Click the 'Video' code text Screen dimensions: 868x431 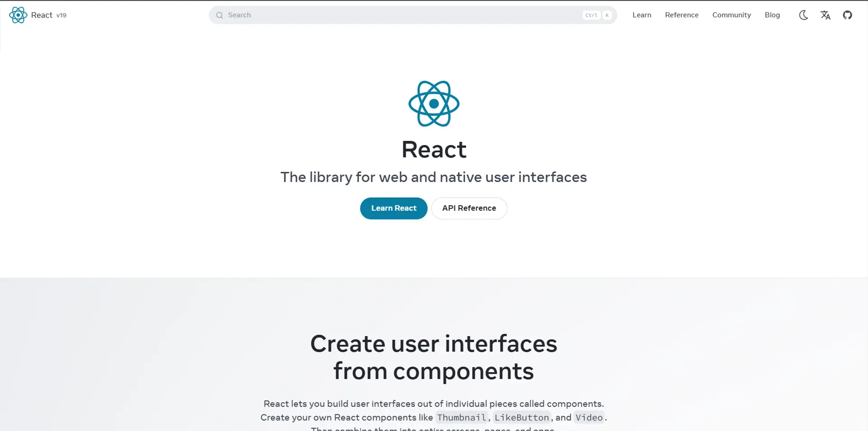pos(589,417)
